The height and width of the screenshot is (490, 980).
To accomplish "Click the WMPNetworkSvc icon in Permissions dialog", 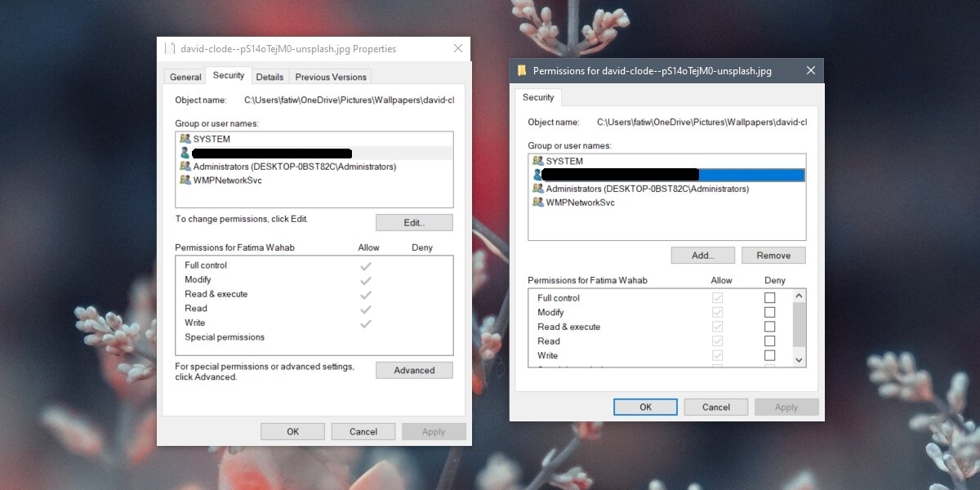I will pos(538,203).
